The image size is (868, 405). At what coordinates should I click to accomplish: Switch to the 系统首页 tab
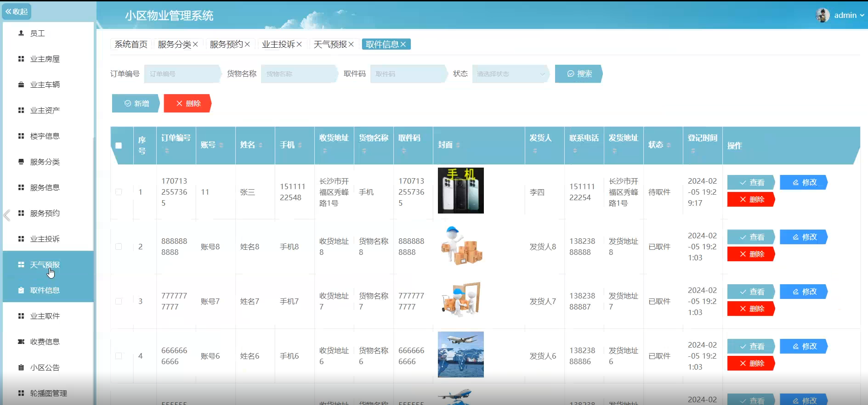131,45
